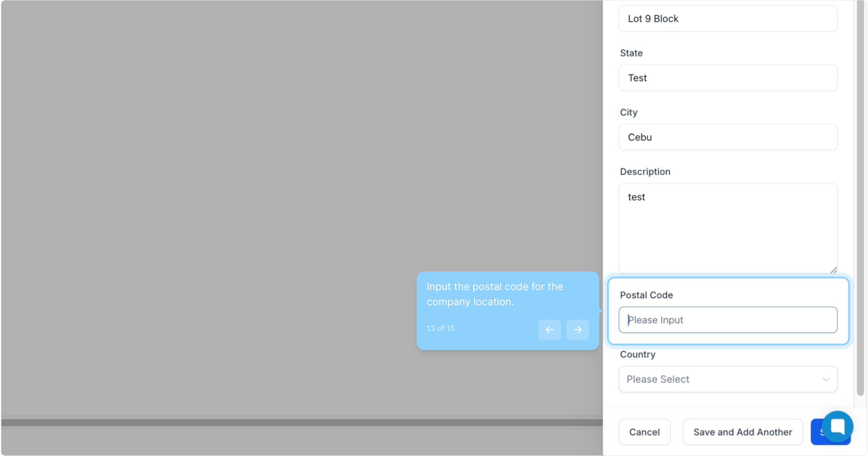Click the Cancel button
The width and height of the screenshot is (868, 456).
coord(644,432)
